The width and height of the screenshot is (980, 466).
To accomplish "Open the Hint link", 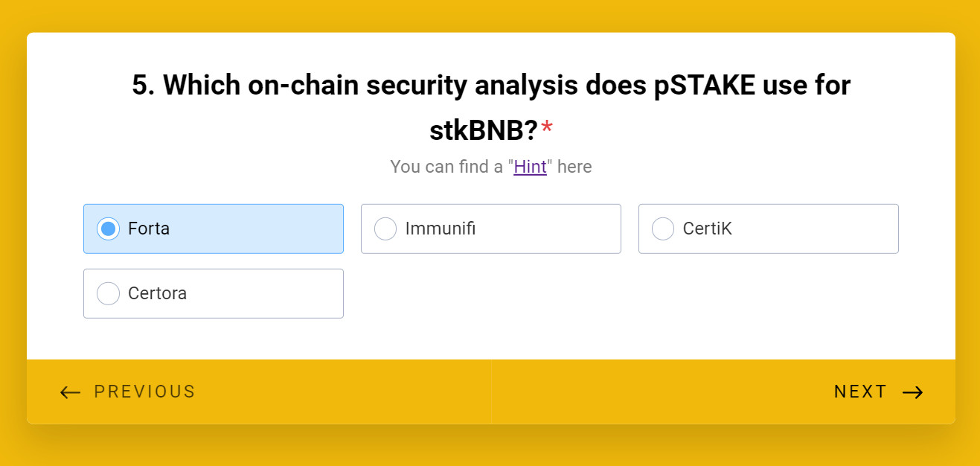I will [x=530, y=167].
